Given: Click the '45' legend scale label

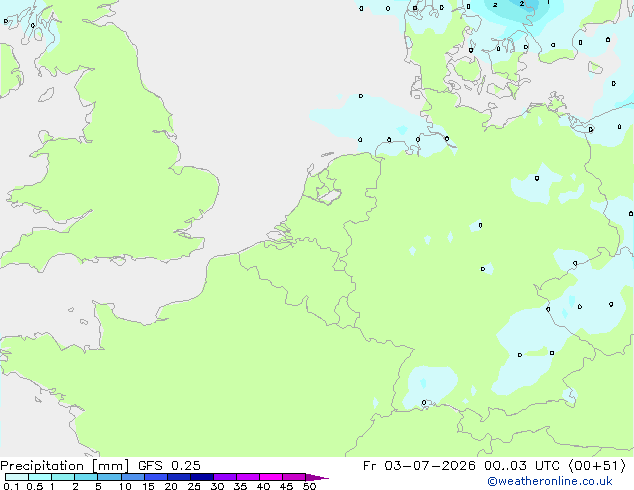Looking at the screenshot, I should 286,486.
